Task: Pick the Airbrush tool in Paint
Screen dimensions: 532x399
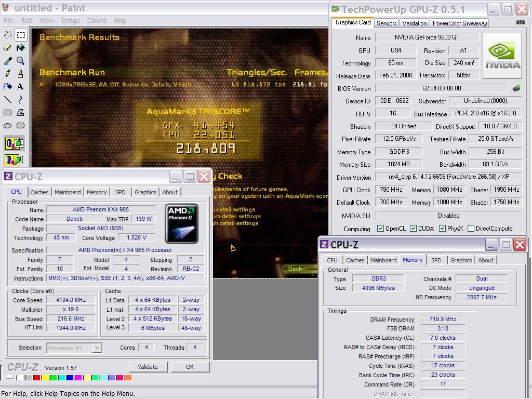Action: pyautogui.click(x=8, y=87)
